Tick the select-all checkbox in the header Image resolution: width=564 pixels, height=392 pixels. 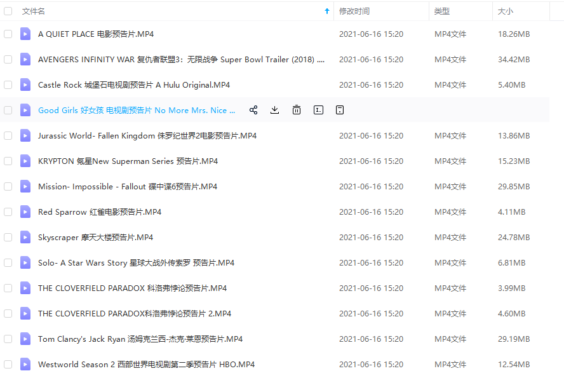(x=8, y=11)
